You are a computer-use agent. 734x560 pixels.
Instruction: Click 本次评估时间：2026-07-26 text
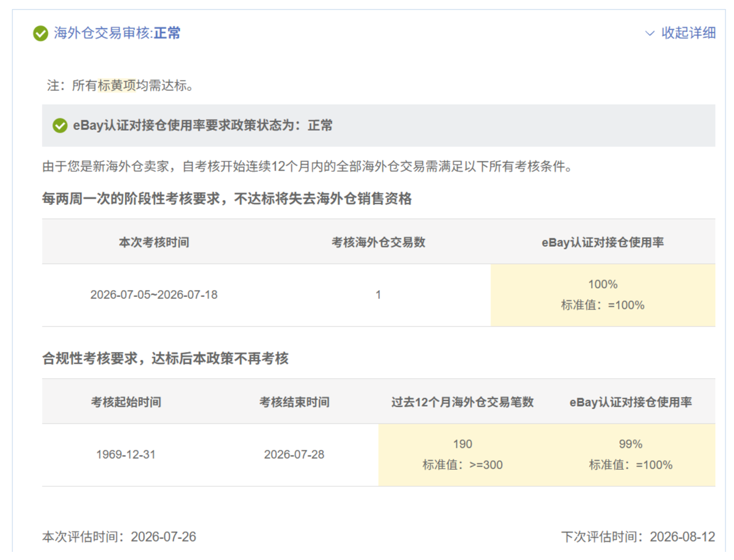(x=119, y=537)
